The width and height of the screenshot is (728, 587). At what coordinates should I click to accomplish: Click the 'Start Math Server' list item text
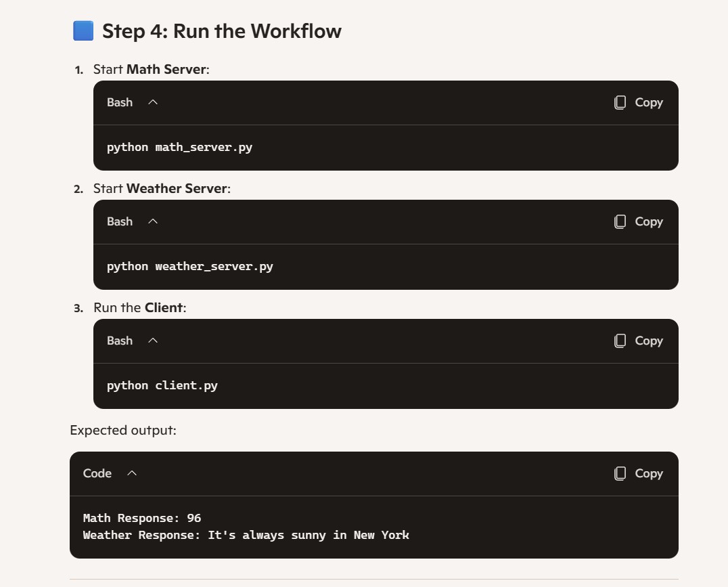coord(152,69)
